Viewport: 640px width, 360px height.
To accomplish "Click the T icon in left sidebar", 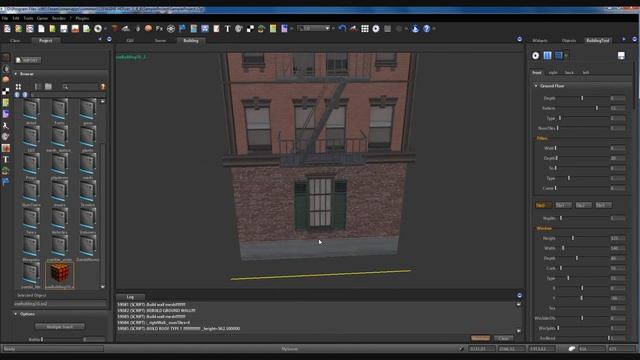I will [x=5, y=159].
